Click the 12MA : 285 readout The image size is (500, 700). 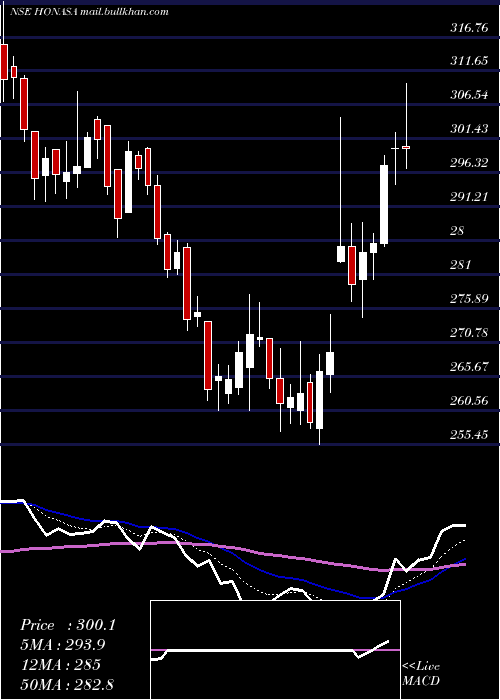click(x=60, y=665)
